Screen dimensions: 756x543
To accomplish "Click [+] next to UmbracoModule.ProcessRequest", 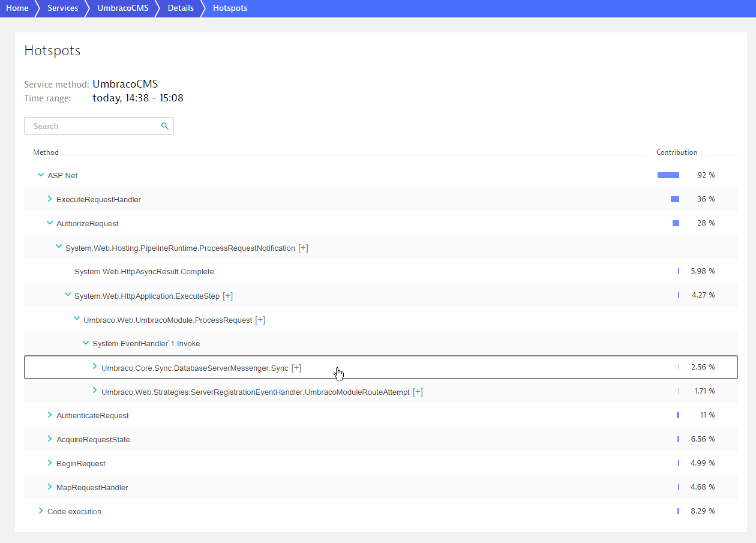I will click(260, 320).
